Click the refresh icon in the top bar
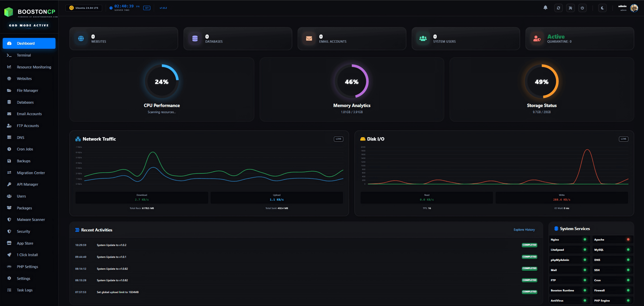This screenshot has height=306, width=644. tap(558, 8)
